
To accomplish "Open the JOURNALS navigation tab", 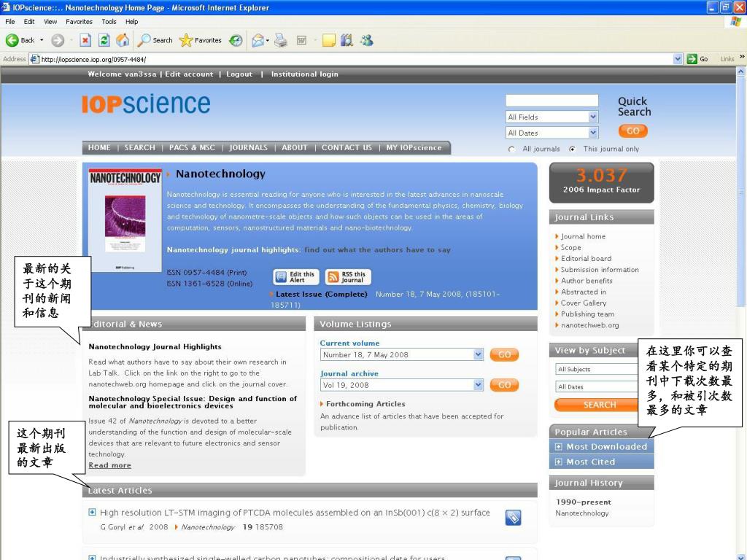I will (x=248, y=147).
